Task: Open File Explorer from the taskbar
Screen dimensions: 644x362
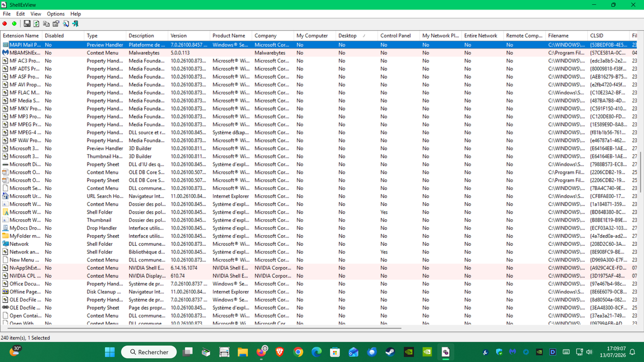Action: 243,352
